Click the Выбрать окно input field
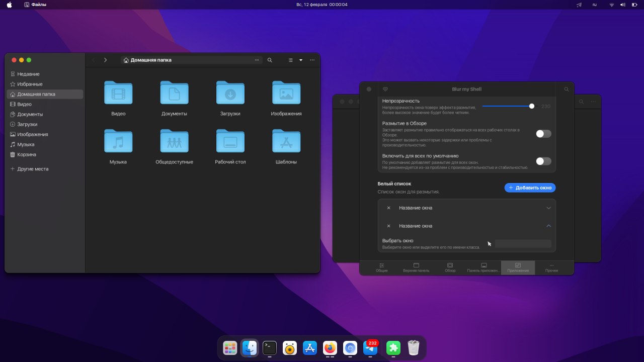 [x=523, y=244]
